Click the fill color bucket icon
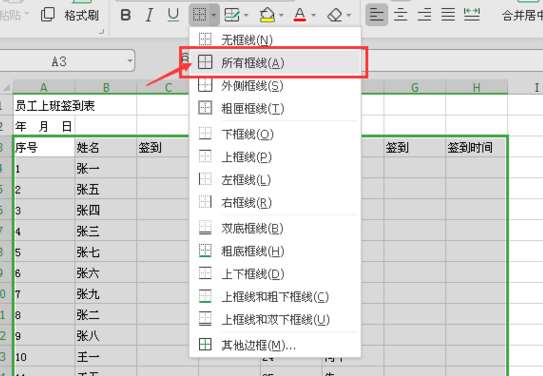This screenshot has height=376, width=543. click(x=267, y=15)
